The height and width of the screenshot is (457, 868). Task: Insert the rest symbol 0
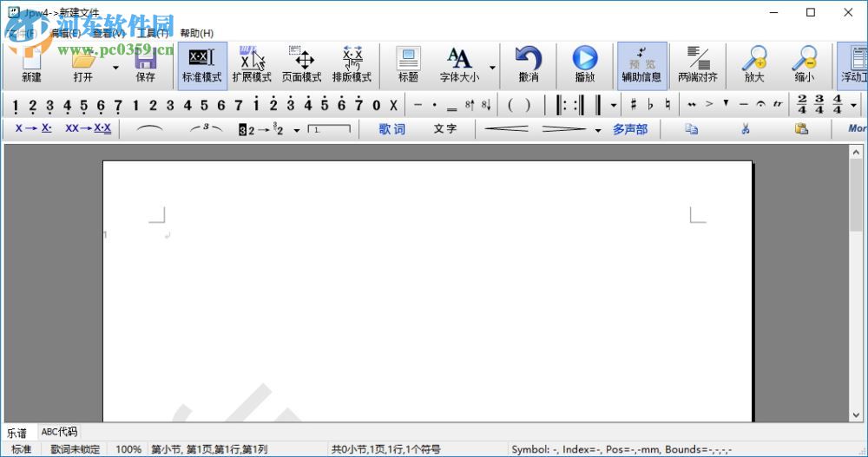tap(377, 105)
